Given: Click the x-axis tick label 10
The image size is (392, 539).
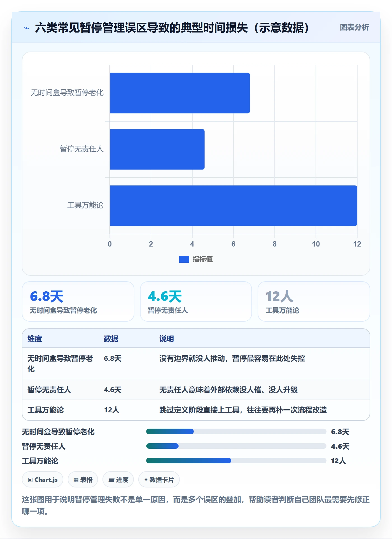Looking at the screenshot, I should pos(316,244).
